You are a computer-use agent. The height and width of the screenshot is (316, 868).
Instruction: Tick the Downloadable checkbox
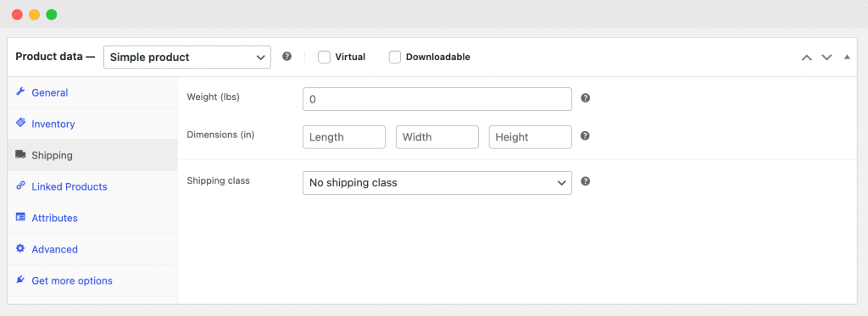[x=395, y=57]
